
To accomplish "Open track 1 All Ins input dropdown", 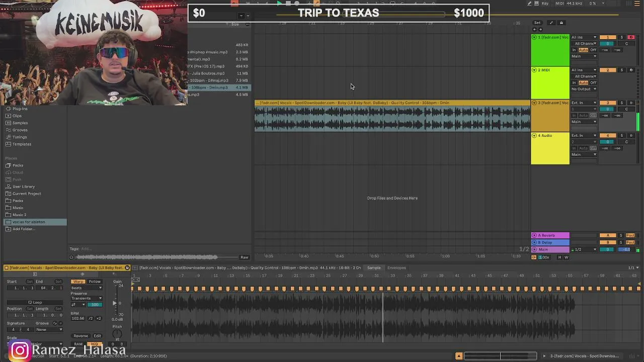I will pyautogui.click(x=584, y=37).
